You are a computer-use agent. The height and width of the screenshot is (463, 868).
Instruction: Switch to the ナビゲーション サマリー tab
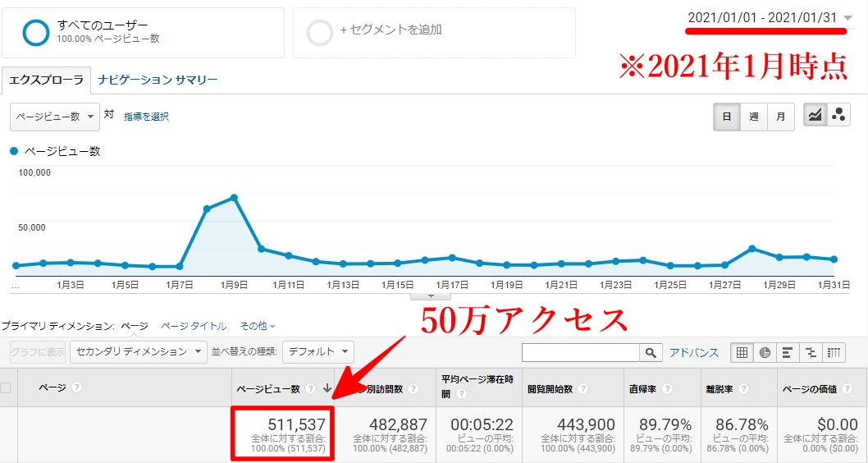(x=158, y=80)
